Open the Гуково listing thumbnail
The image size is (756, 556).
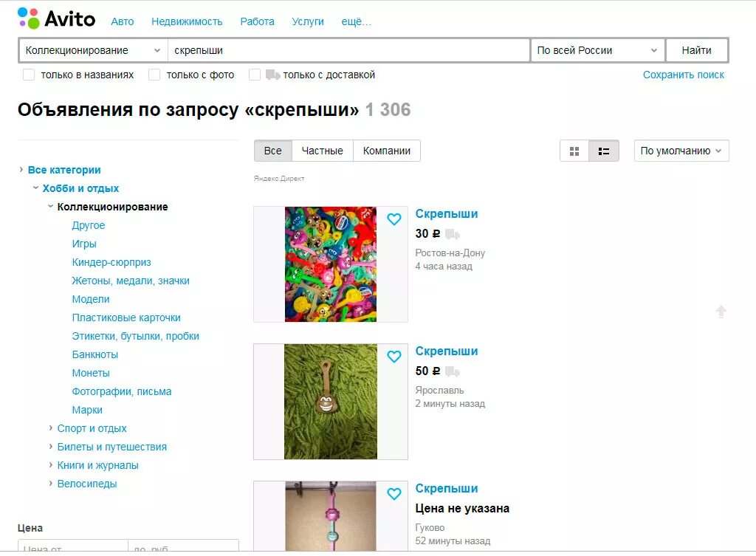pos(331,516)
